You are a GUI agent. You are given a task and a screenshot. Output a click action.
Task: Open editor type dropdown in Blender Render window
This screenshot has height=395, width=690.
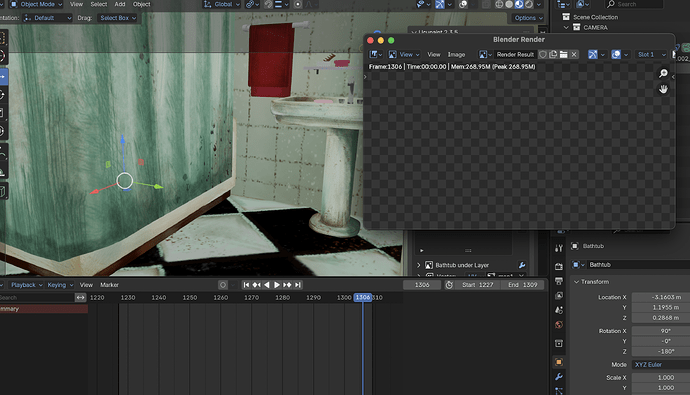click(x=376, y=55)
